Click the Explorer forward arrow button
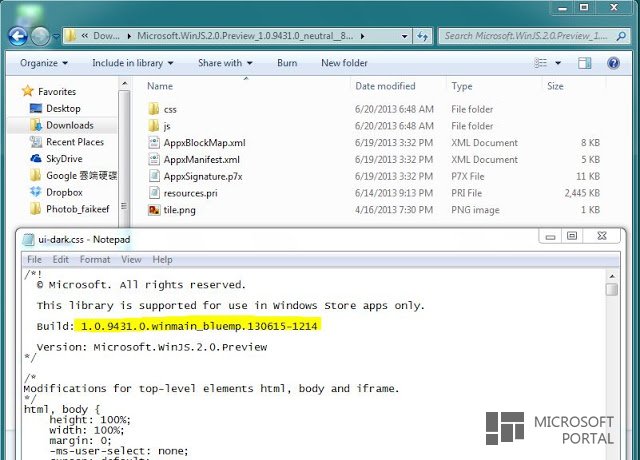 (40, 36)
